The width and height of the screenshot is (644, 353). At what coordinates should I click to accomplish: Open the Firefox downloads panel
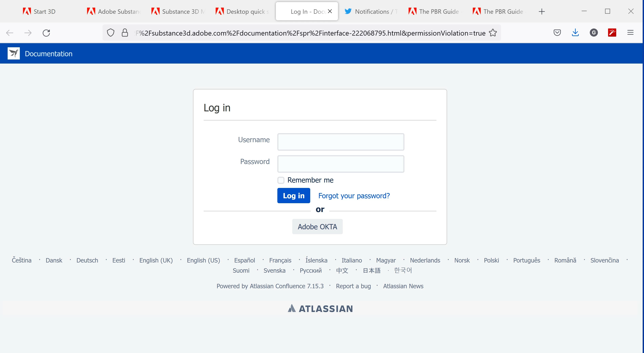coord(575,33)
